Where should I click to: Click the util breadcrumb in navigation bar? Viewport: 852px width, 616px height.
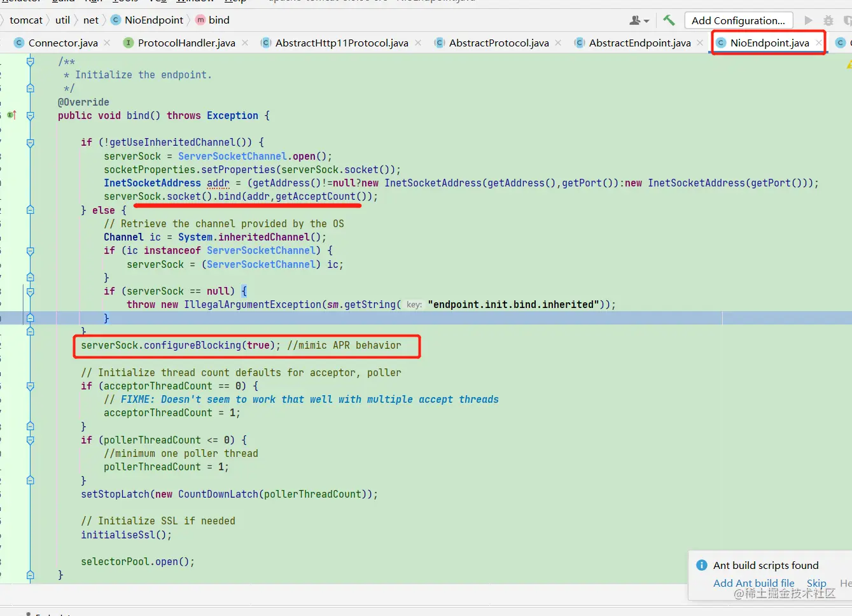[x=62, y=20]
